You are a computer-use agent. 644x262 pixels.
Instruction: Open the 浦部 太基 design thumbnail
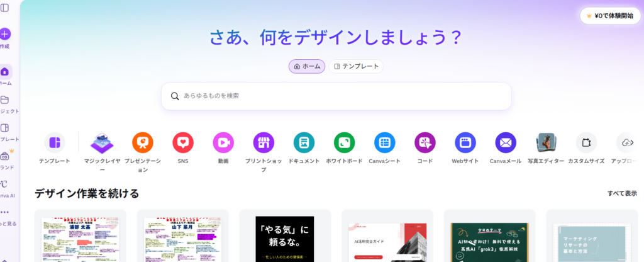pyautogui.click(x=80, y=236)
